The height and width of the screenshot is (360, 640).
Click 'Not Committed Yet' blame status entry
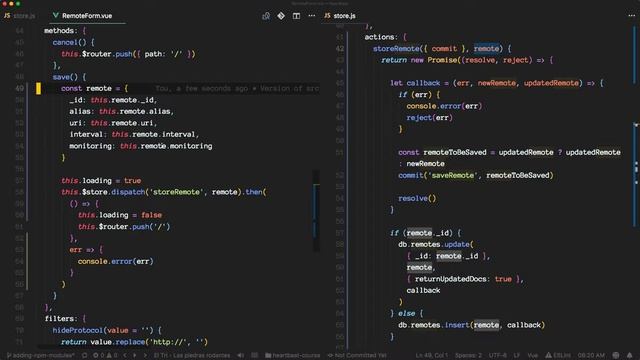coord(357,356)
